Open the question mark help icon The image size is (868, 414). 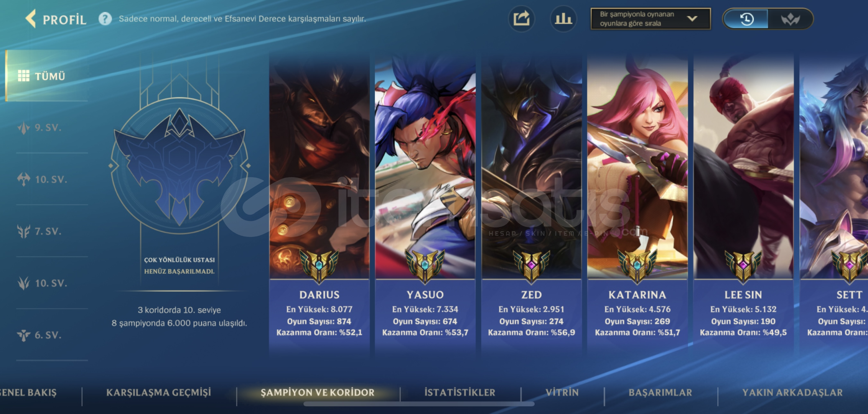click(105, 19)
